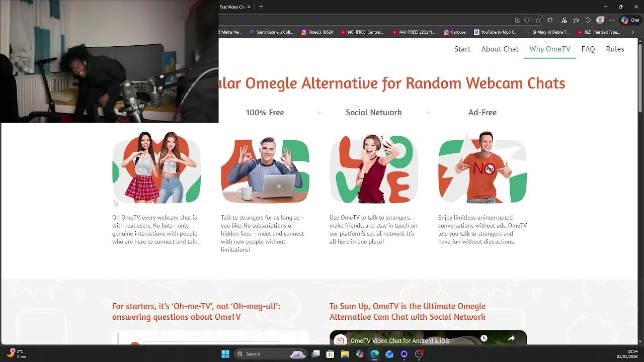This screenshot has height=362, width=644.
Task: Click the Share arrow on the video
Action: (511, 338)
